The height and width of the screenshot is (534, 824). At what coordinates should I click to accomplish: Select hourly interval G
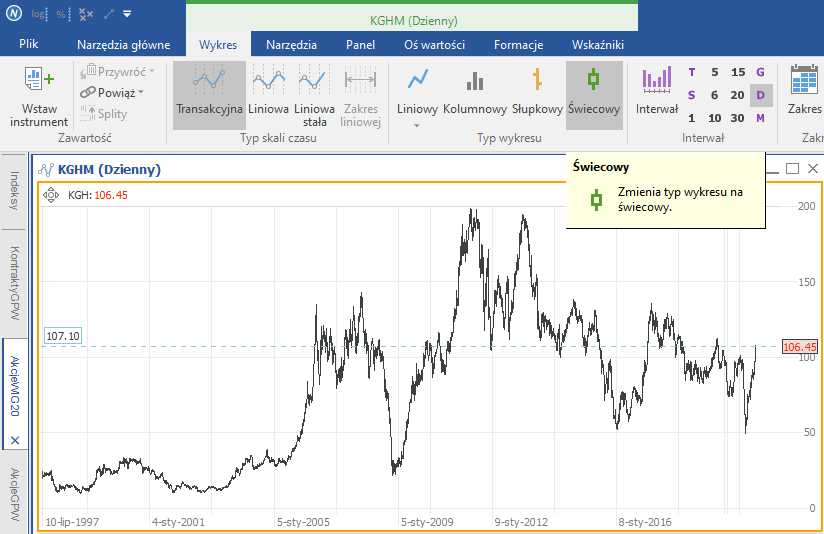tap(760, 72)
